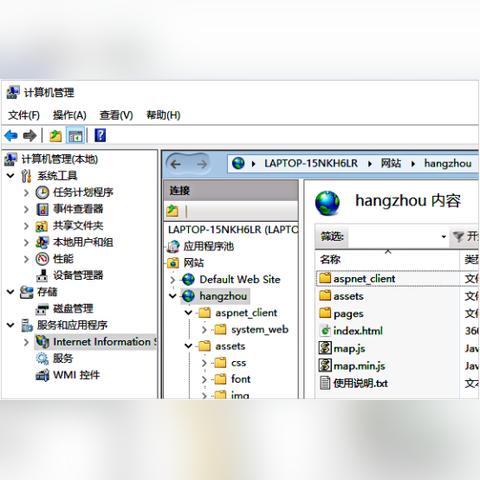Select the 磁盘管理 tree item
The width and height of the screenshot is (480, 480).
point(73,309)
